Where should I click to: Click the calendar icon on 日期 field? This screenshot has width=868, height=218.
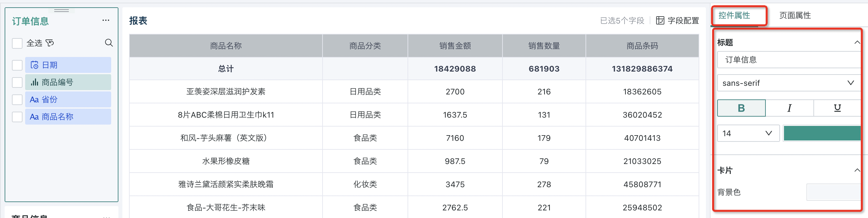[34, 65]
